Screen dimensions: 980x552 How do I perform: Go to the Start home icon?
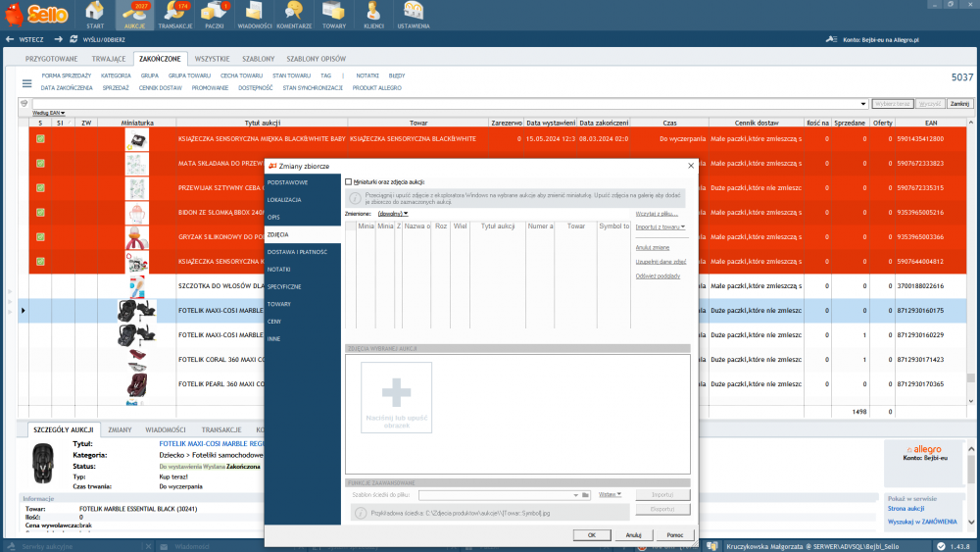(95, 14)
